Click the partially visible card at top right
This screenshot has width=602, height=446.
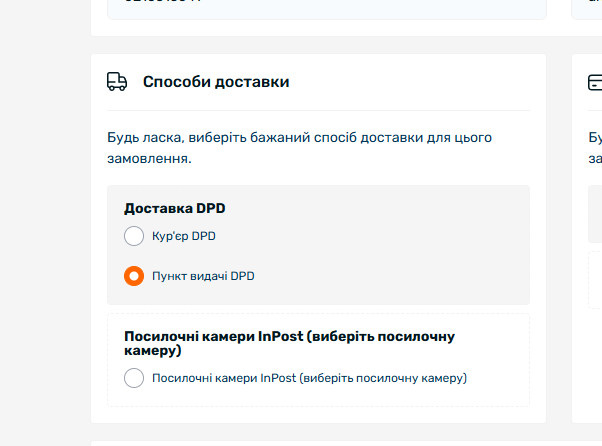(587, 10)
